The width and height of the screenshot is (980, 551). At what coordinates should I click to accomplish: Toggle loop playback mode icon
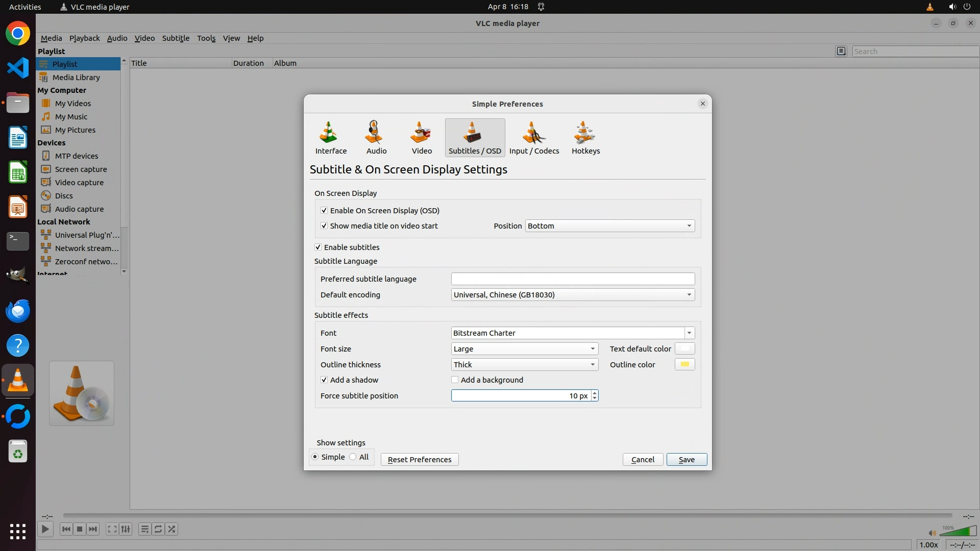[158, 530]
